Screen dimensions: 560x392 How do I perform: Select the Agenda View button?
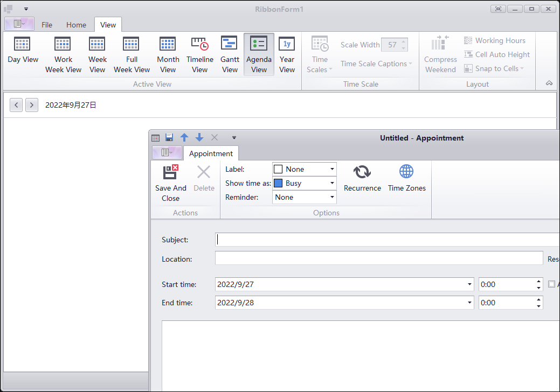coord(259,54)
